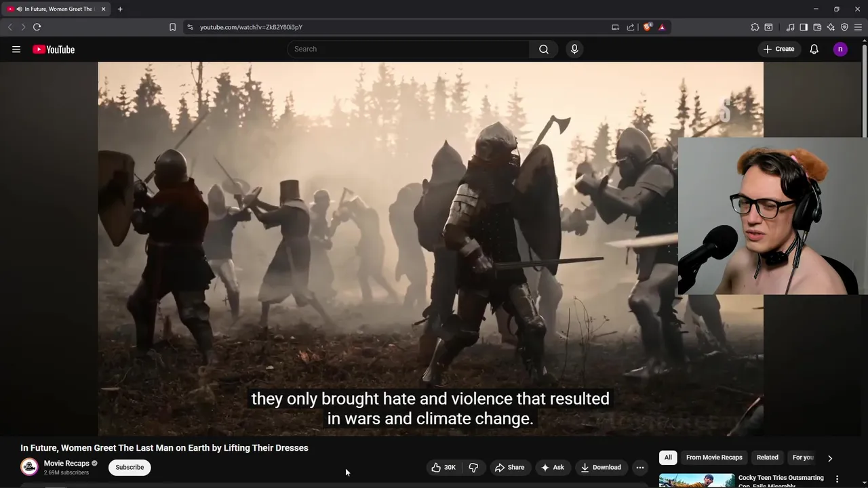Viewport: 868px width, 488px height.
Task: Reload the page
Action: tap(37, 27)
